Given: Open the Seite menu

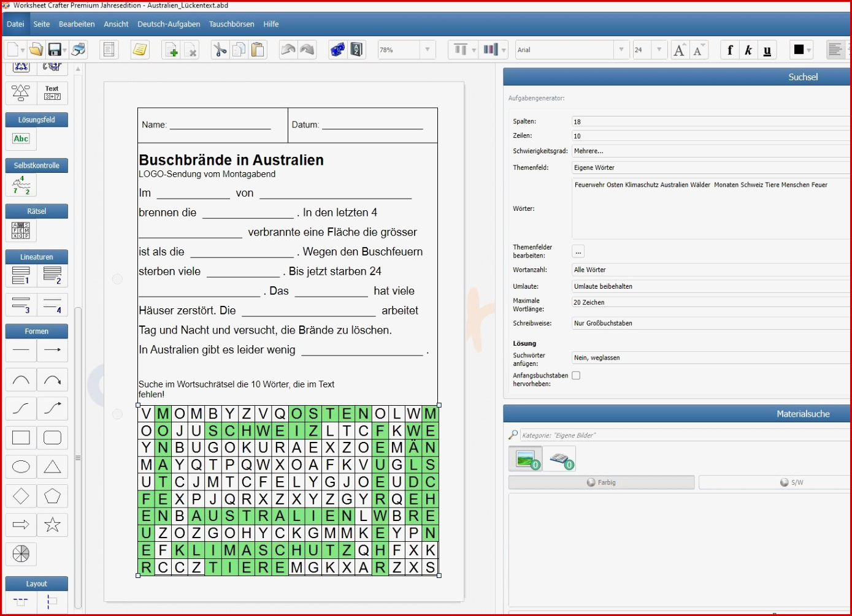Looking at the screenshot, I should [42, 24].
